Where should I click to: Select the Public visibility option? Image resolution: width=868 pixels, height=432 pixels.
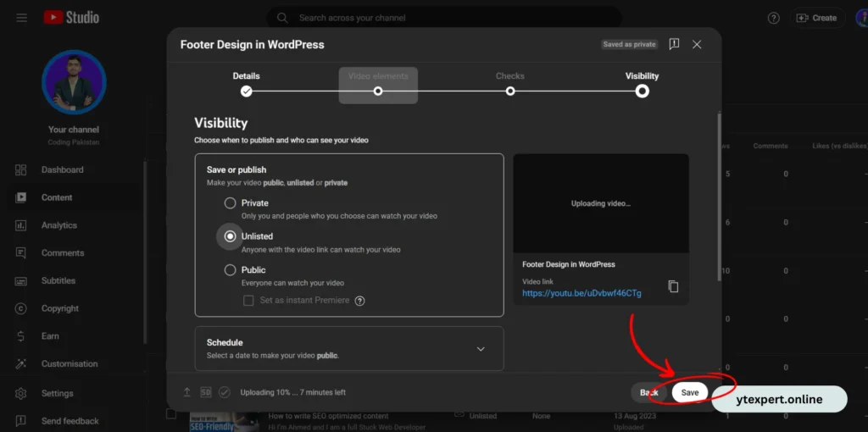click(230, 270)
